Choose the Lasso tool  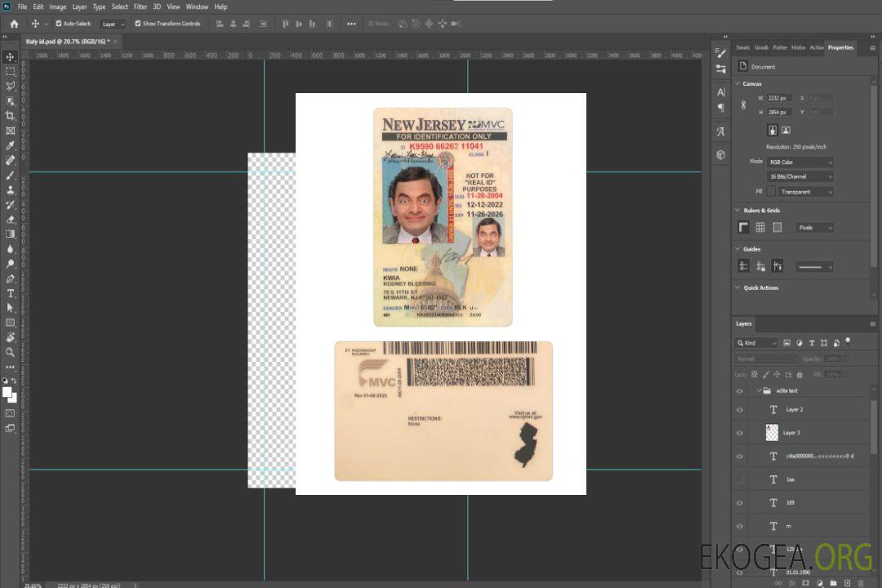click(11, 86)
